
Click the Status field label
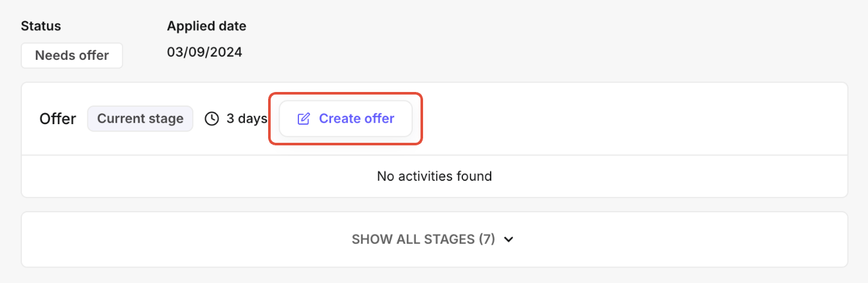[41, 26]
